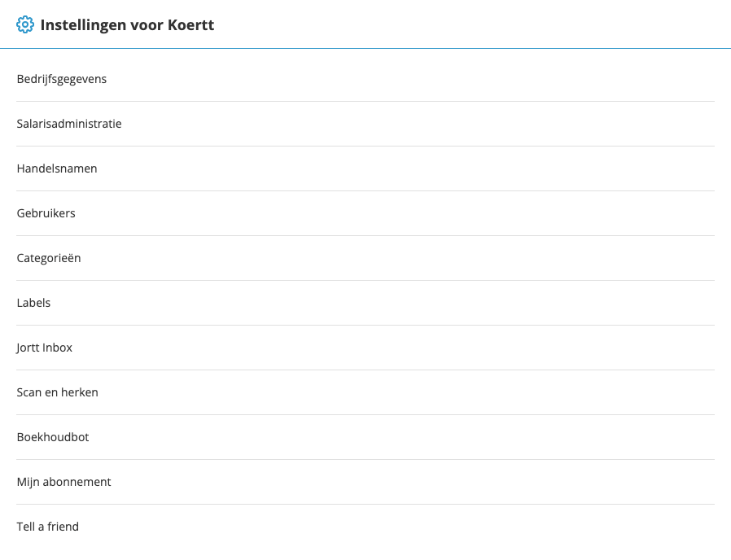Image resolution: width=731 pixels, height=560 pixels.
Task: Click the settings gear icon
Action: coord(25,25)
